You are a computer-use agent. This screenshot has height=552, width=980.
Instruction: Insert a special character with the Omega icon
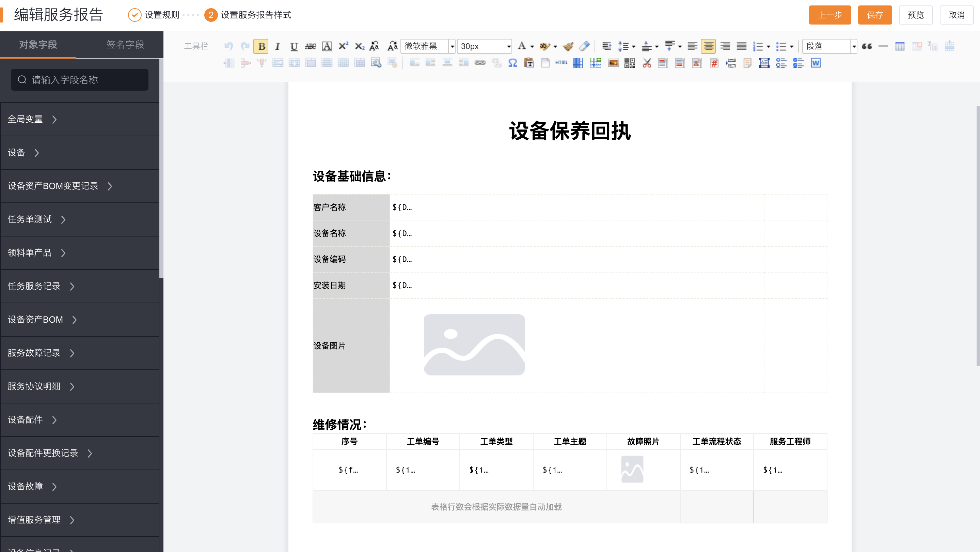pos(512,63)
